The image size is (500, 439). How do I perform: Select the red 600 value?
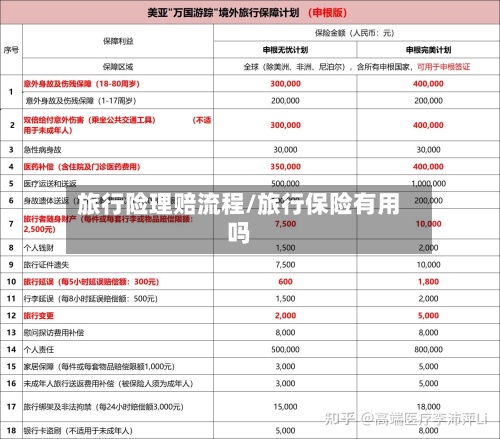[x=285, y=282]
